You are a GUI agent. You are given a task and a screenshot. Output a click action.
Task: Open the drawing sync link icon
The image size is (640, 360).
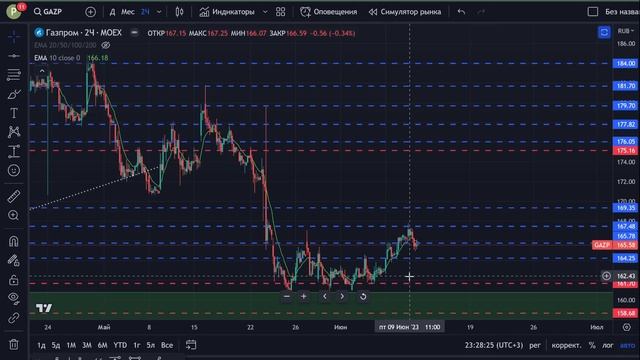pyautogui.click(x=14, y=318)
